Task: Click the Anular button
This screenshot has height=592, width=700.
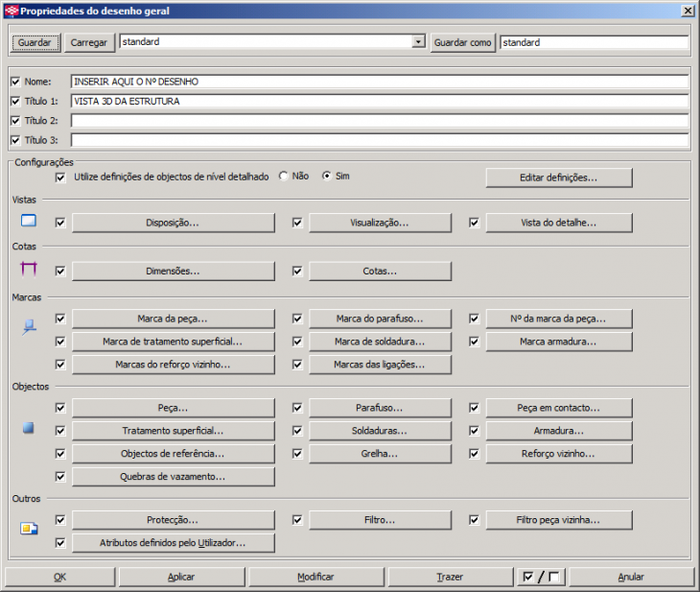Action: point(631,577)
